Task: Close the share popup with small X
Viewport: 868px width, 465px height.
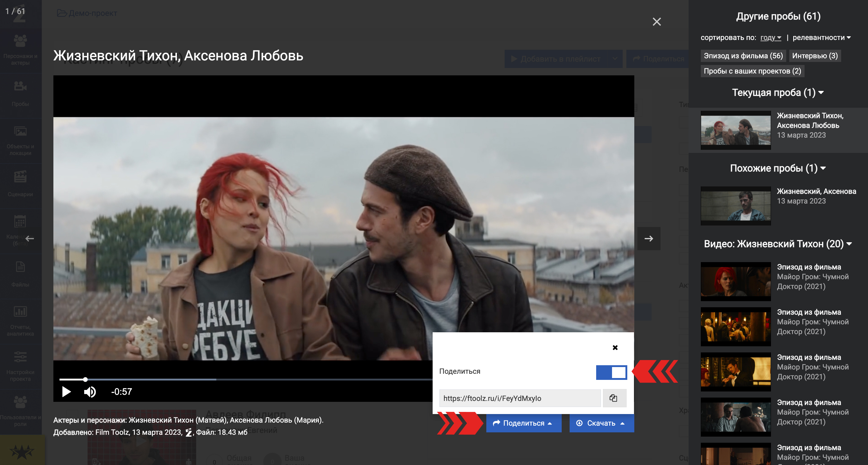Action: (x=615, y=348)
